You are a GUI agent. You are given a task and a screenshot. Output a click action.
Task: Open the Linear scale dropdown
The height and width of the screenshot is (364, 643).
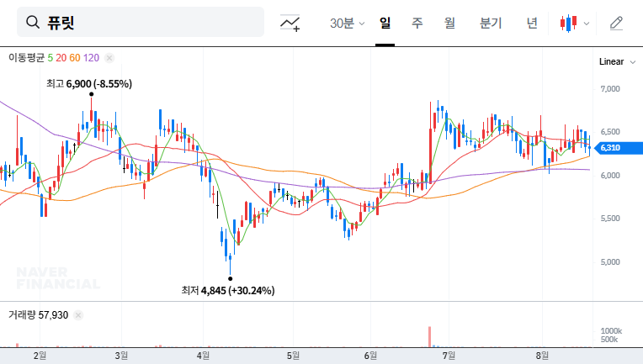tap(617, 62)
